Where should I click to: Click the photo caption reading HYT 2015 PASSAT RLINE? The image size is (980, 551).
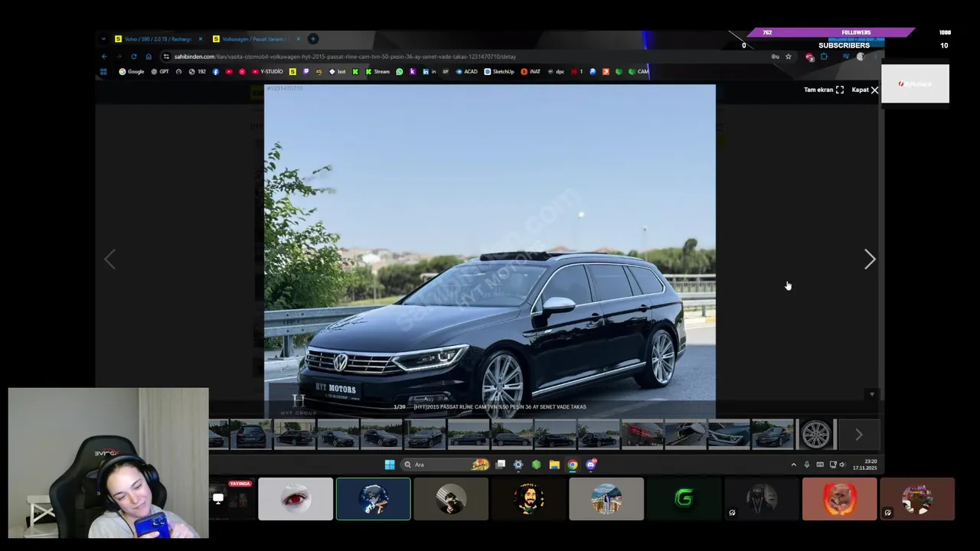[500, 407]
